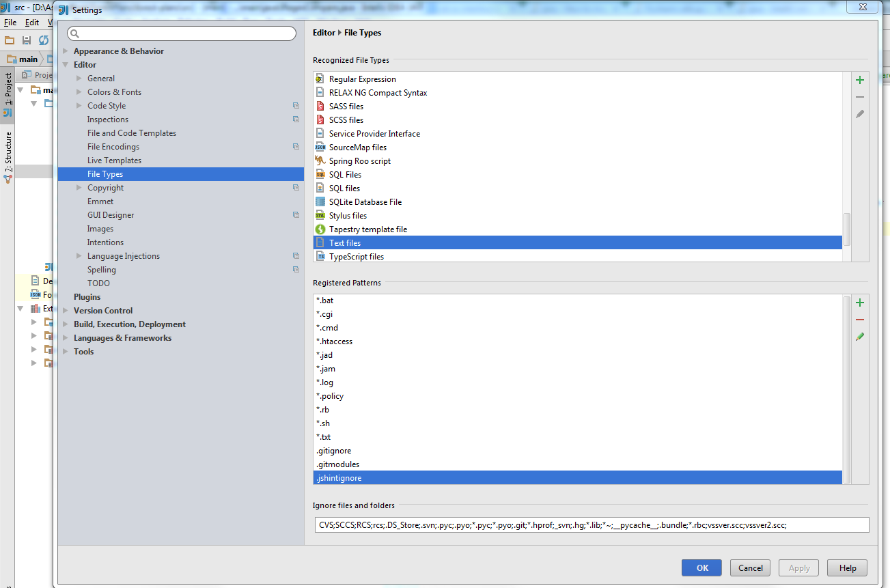Select RELAX NG Compact Syntax file type
The height and width of the screenshot is (588, 890).
click(578, 93)
